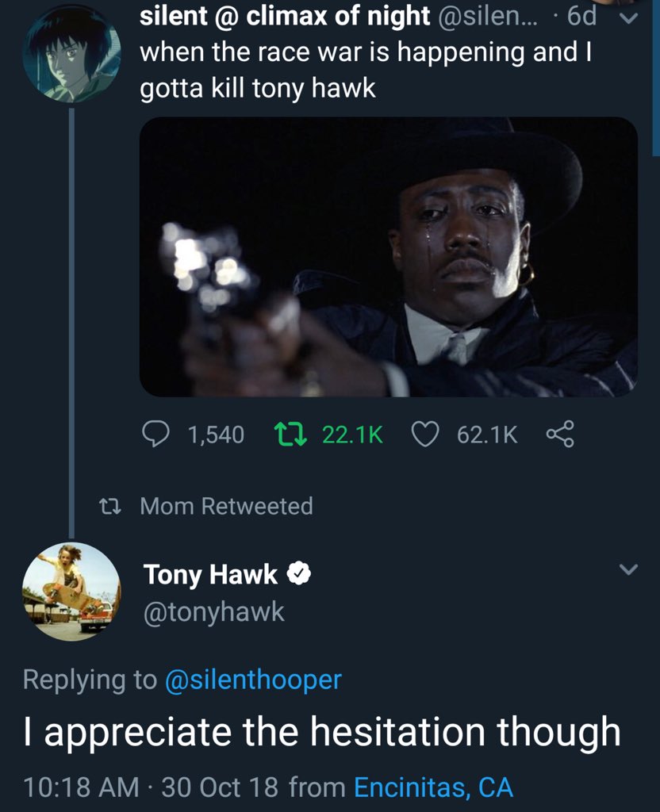Image resolution: width=660 pixels, height=812 pixels.
Task: Click the 22.1K retweet count
Action: click(x=352, y=435)
